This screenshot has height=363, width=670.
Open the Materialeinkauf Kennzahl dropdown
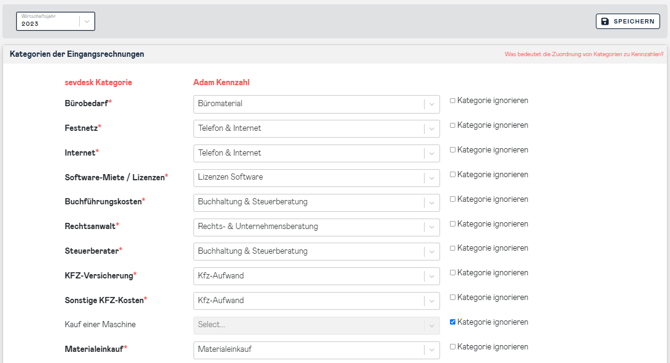pos(316,350)
